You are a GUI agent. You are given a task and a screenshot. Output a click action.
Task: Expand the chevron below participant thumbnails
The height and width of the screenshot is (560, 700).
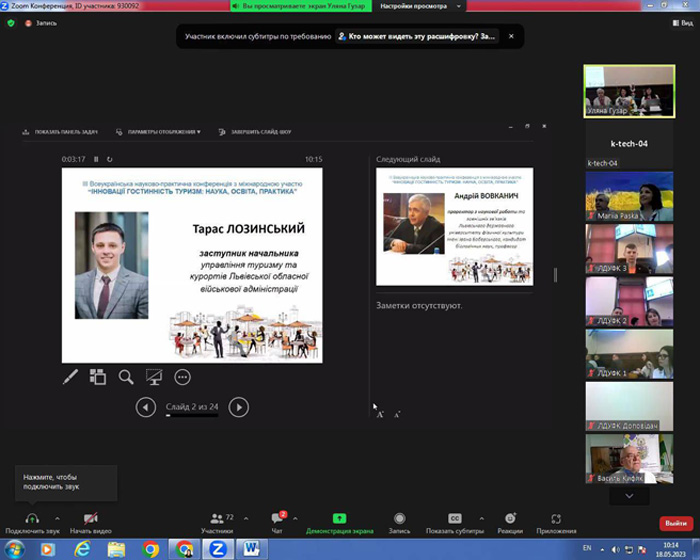pos(629,496)
